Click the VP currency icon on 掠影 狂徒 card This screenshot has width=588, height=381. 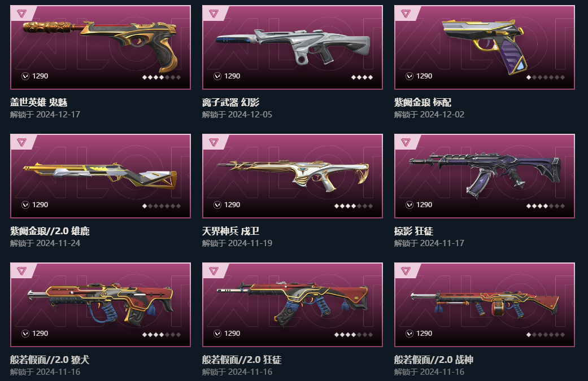click(410, 204)
